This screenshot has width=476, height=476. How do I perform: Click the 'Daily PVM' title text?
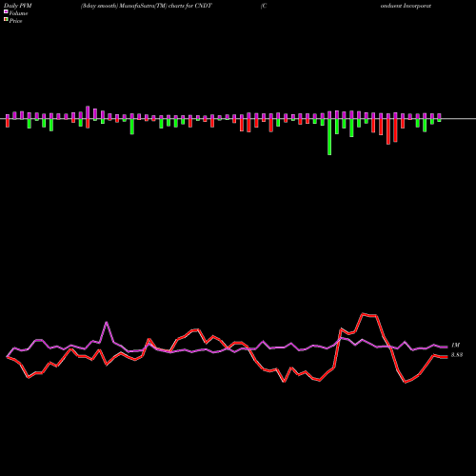(x=18, y=6)
